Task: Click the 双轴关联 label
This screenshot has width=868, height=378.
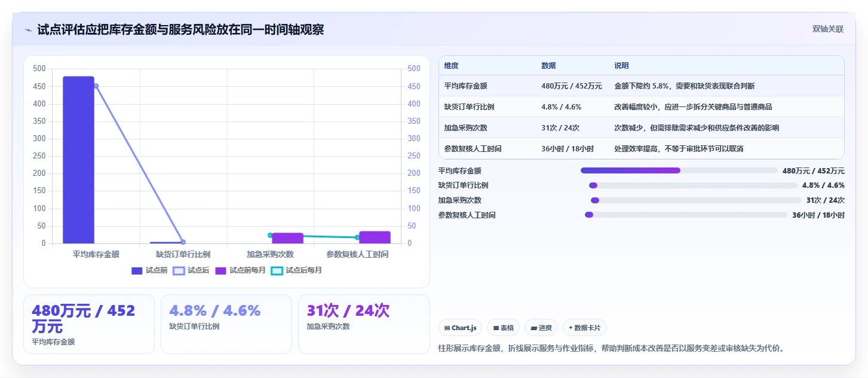Action: tap(827, 29)
